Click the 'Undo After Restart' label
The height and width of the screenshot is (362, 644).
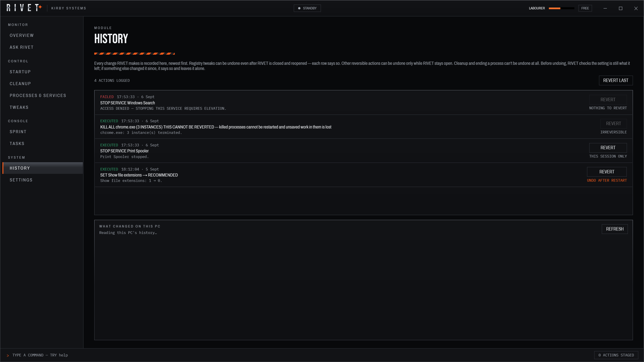click(x=607, y=180)
